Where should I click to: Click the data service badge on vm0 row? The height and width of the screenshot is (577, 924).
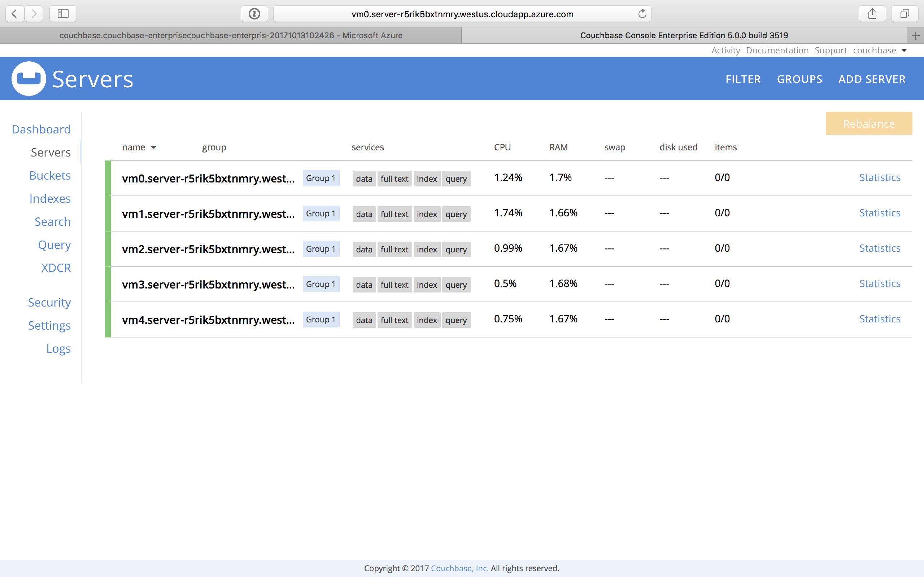363,179
